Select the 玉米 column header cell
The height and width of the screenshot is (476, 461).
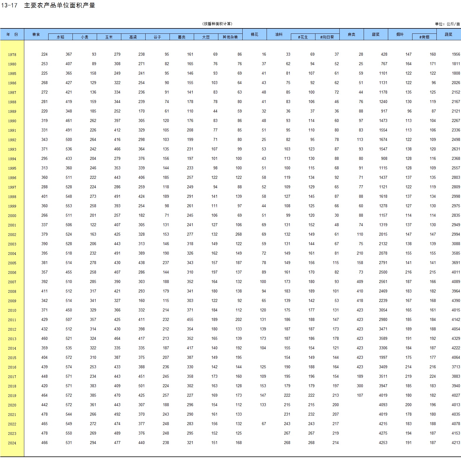tap(109, 37)
